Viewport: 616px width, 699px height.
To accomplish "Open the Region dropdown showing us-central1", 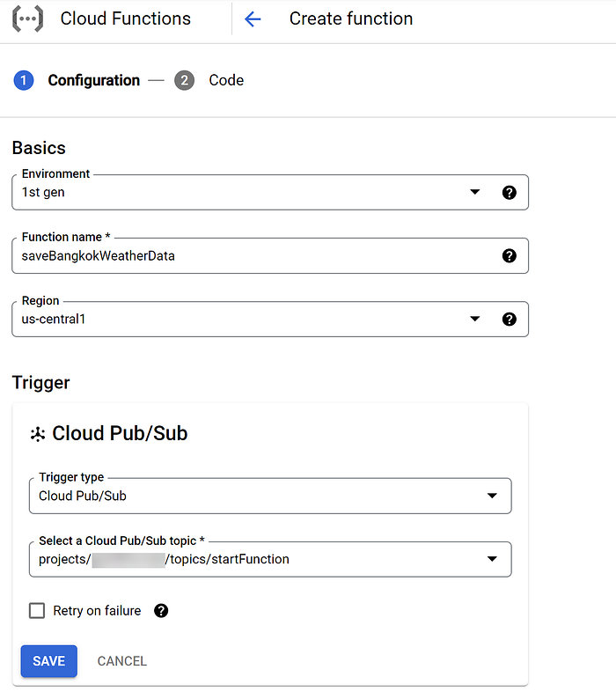I will click(x=270, y=320).
